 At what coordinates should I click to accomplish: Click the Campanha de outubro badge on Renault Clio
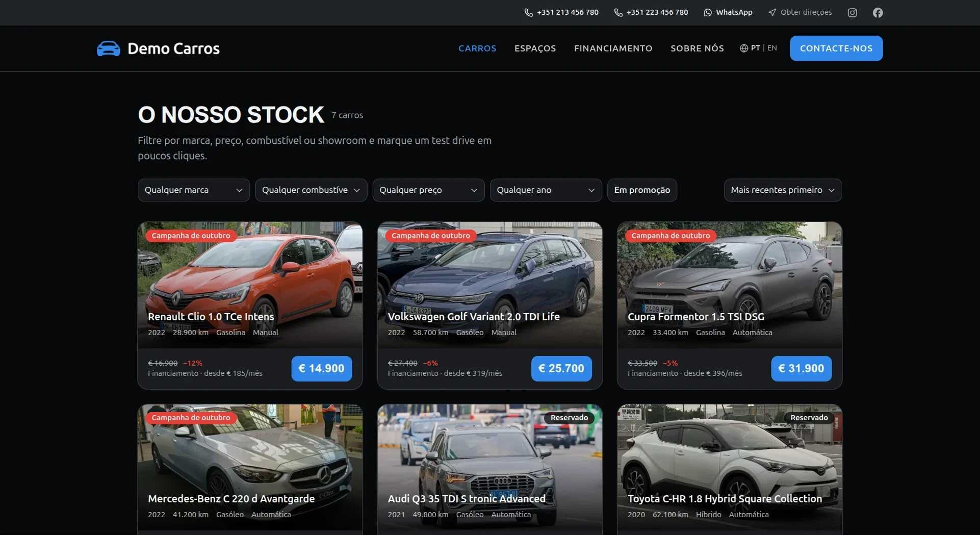tap(191, 236)
